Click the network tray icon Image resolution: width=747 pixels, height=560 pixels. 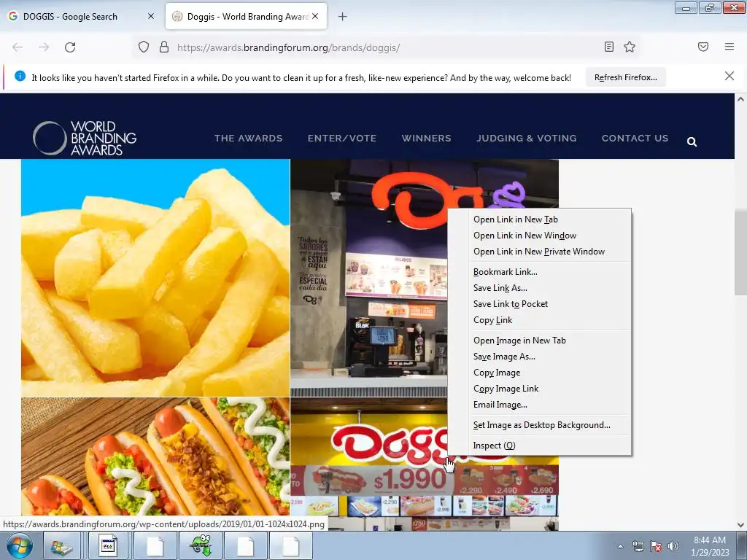click(x=638, y=546)
